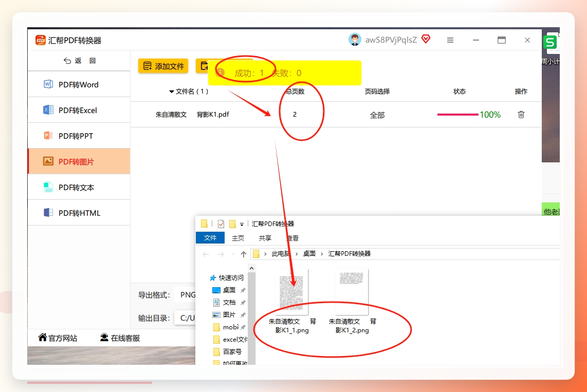The image size is (587, 392).
Task: Click Explorer quick access properties checkmark icon
Action: [x=221, y=223]
